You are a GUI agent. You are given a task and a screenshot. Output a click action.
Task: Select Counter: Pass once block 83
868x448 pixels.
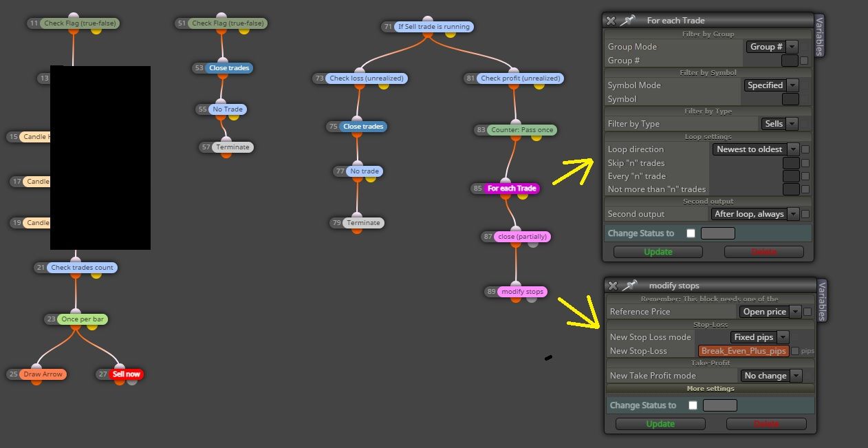[x=522, y=130]
